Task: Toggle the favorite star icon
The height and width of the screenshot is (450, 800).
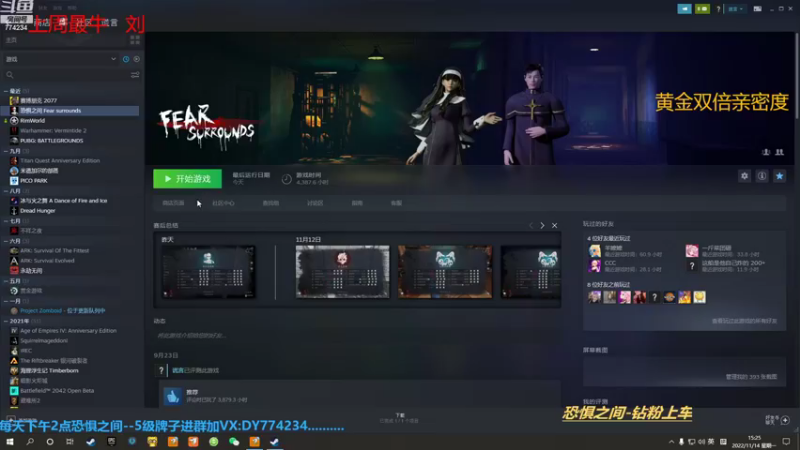Action: 780,176
